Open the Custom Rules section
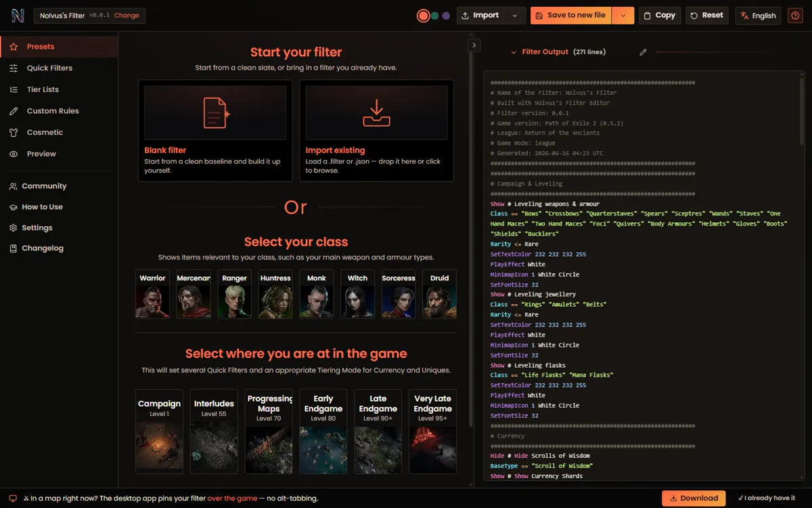 (59, 111)
